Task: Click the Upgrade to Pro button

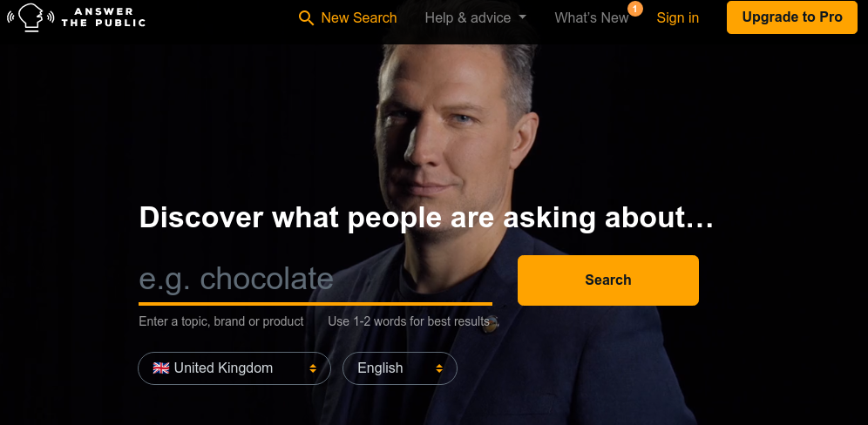Action: pyautogui.click(x=791, y=17)
